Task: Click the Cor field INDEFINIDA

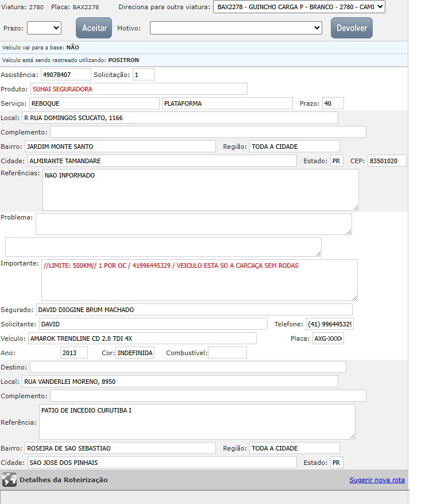Action: pyautogui.click(x=135, y=353)
